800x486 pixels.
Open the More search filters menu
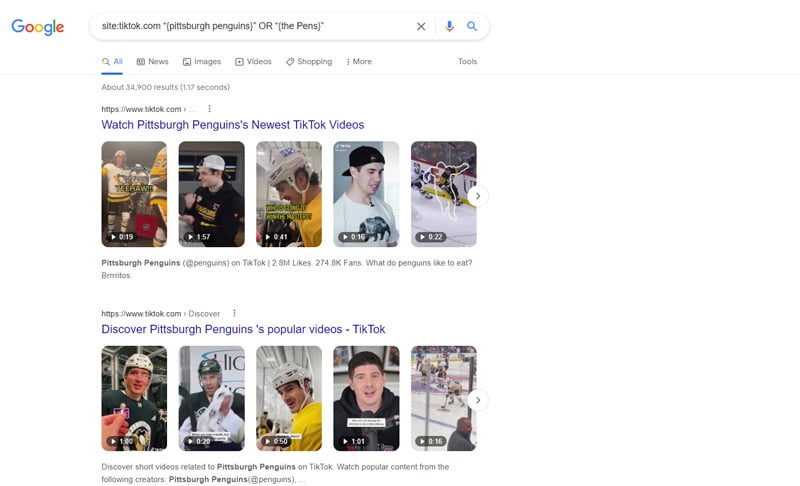[359, 62]
